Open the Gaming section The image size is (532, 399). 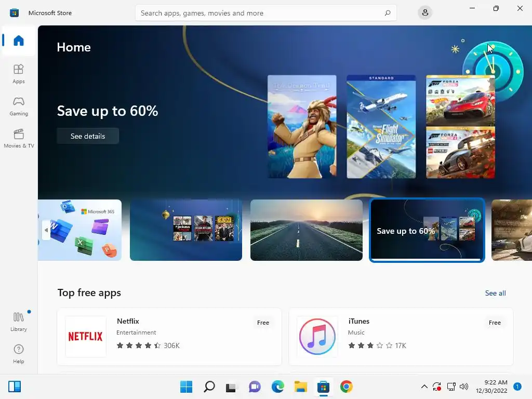click(19, 106)
